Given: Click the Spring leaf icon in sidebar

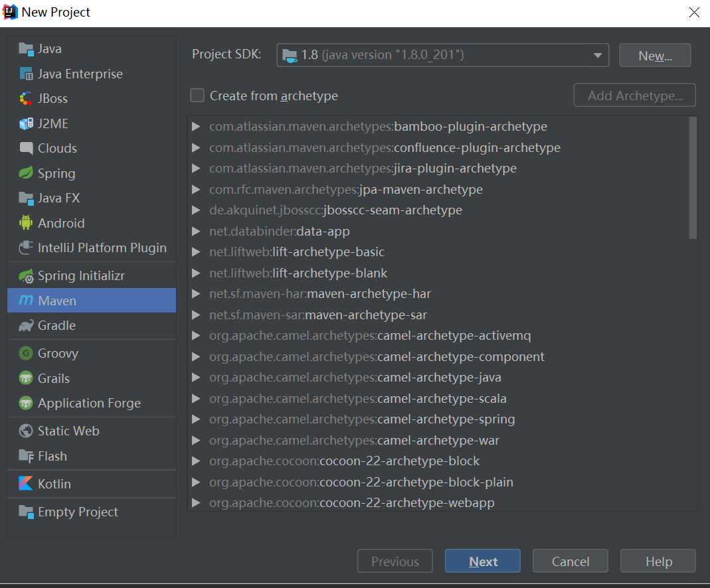Looking at the screenshot, I should pos(26,173).
